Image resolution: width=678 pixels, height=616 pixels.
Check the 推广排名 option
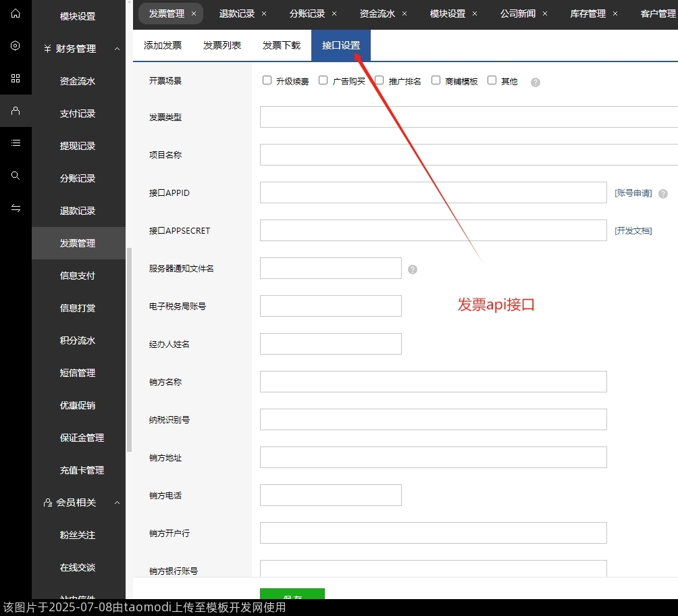tap(378, 80)
